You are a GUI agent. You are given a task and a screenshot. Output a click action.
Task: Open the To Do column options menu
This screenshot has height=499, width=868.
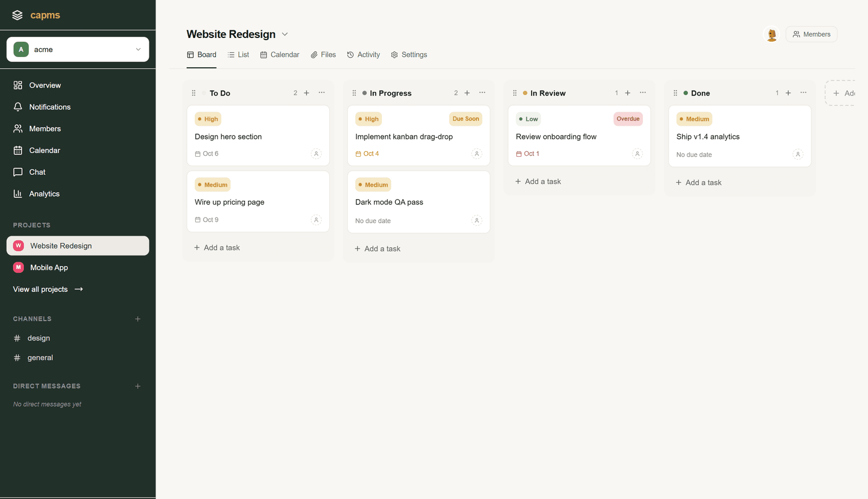[x=322, y=93]
